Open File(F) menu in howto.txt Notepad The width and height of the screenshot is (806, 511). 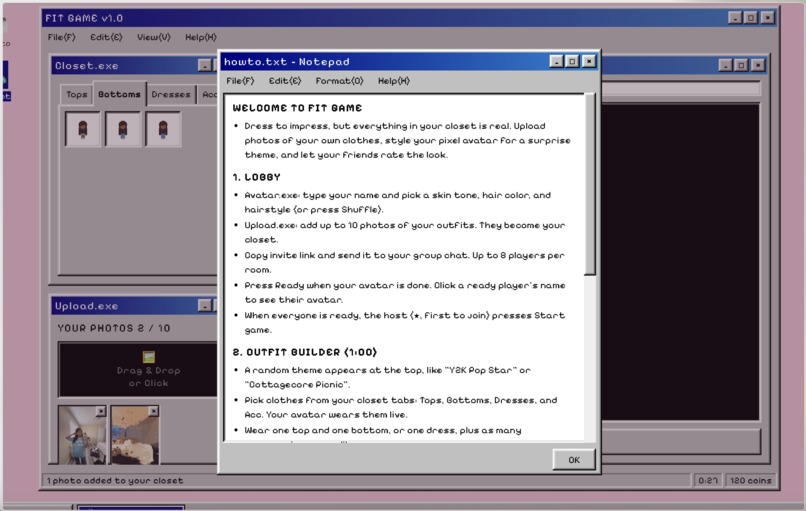click(x=240, y=81)
